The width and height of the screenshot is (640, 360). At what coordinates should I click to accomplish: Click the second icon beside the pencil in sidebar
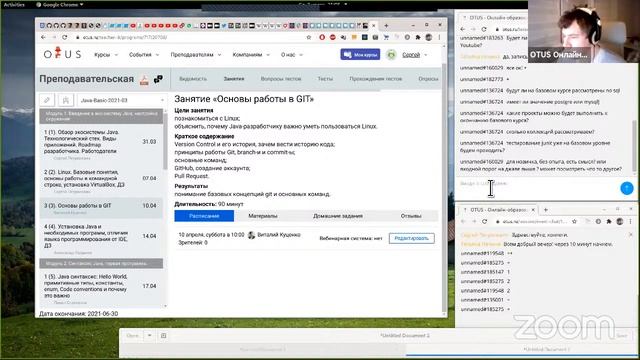(65, 100)
